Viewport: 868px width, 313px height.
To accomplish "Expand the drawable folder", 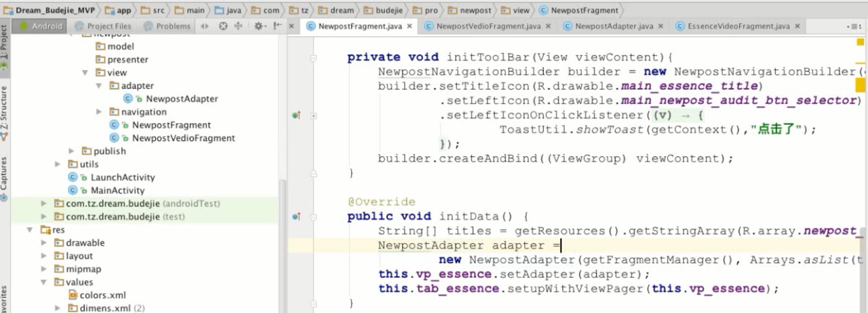I will coord(44,243).
